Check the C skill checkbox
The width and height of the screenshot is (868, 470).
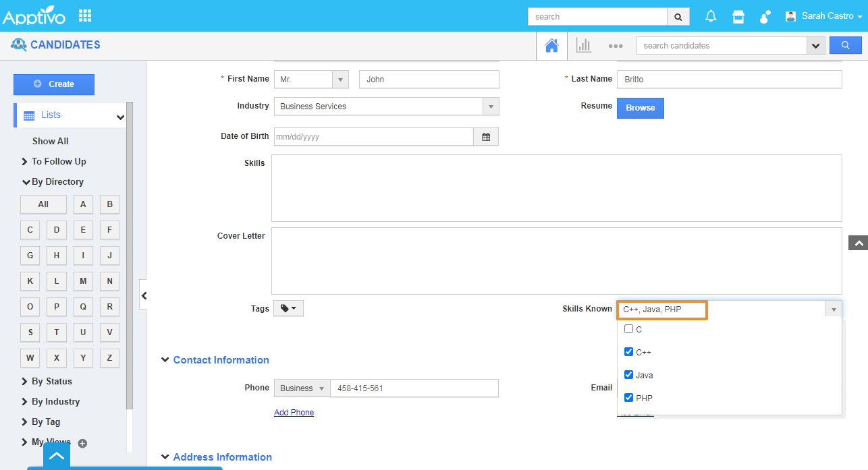point(628,329)
